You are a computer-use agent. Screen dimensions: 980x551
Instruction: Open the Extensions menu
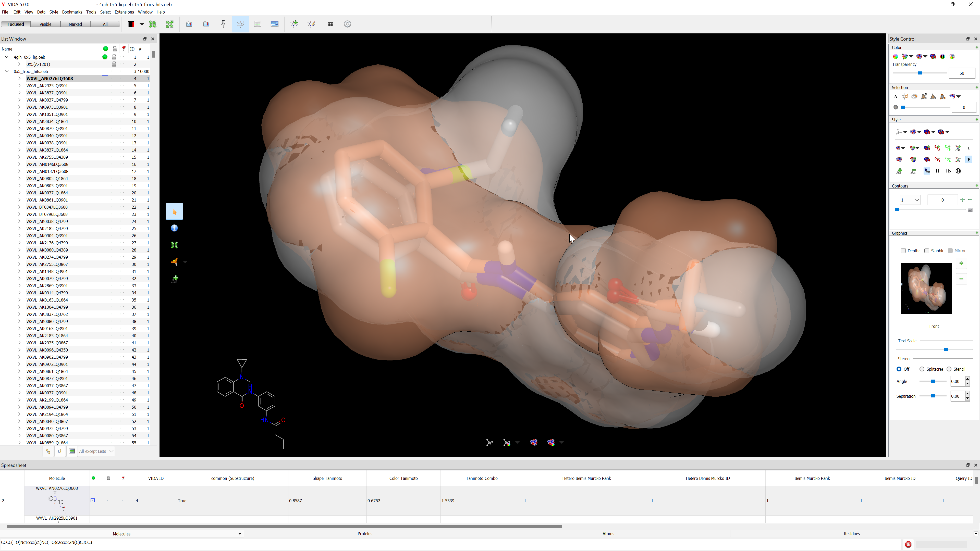(x=124, y=12)
